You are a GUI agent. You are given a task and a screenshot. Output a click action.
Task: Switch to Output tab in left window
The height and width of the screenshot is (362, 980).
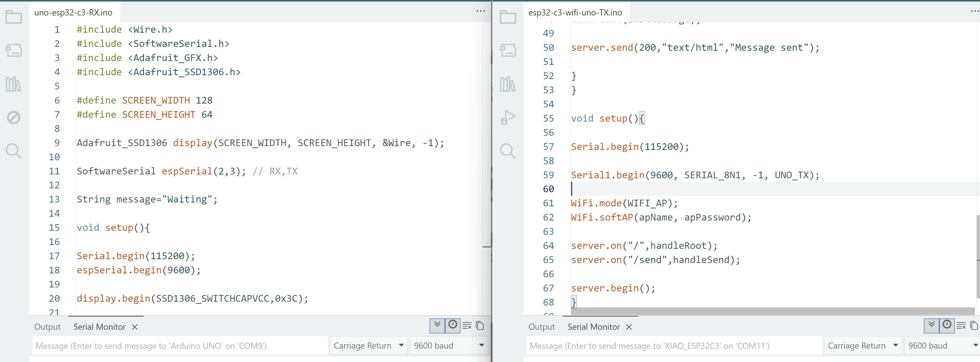pyautogui.click(x=47, y=327)
